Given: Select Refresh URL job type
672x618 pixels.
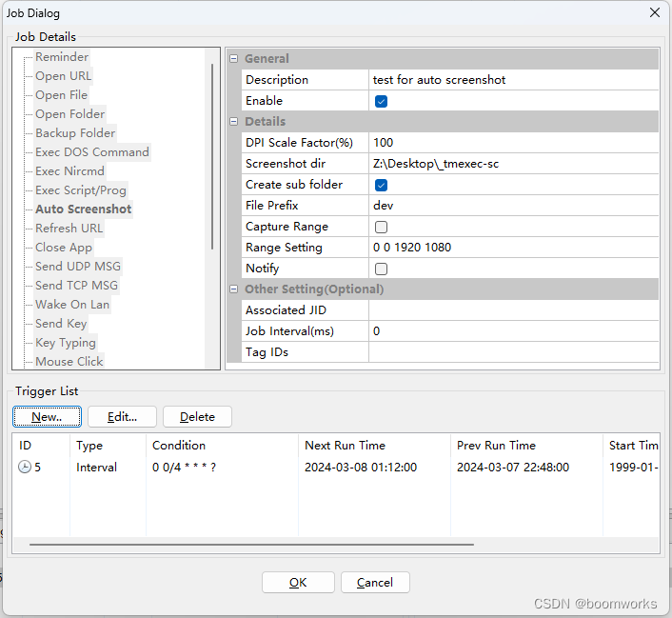Looking at the screenshot, I should pyautogui.click(x=69, y=229).
